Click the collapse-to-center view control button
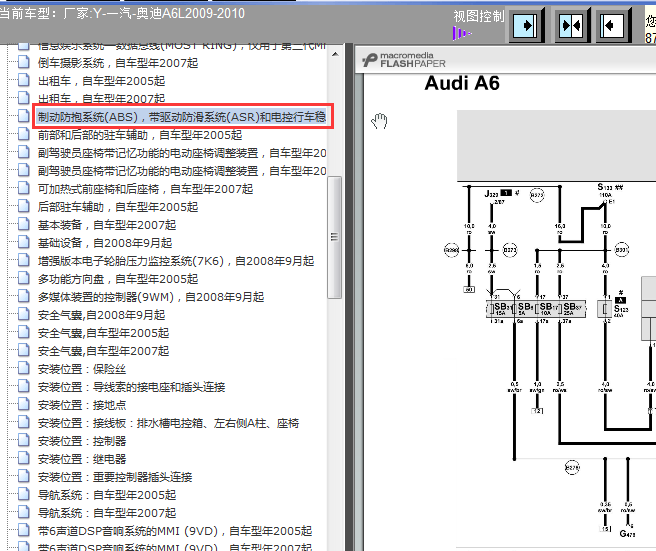The width and height of the screenshot is (656, 551). (x=571, y=26)
